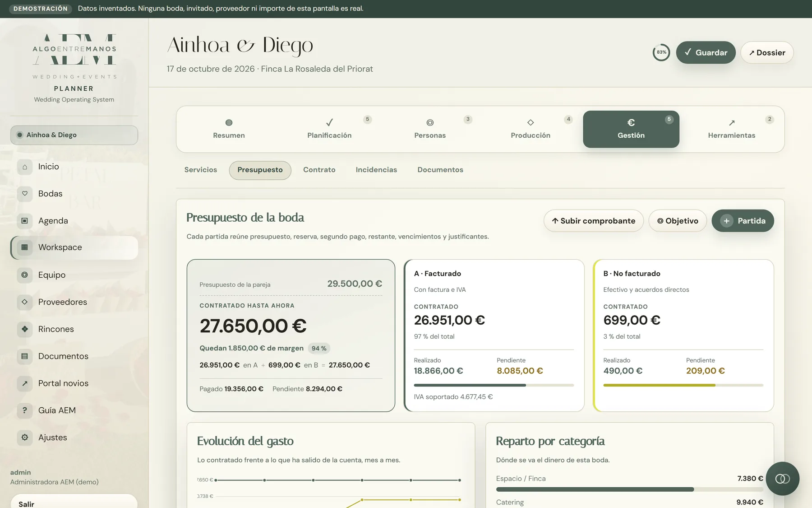The height and width of the screenshot is (508, 812).
Task: Switch to the Personas tab
Action: coord(430,129)
